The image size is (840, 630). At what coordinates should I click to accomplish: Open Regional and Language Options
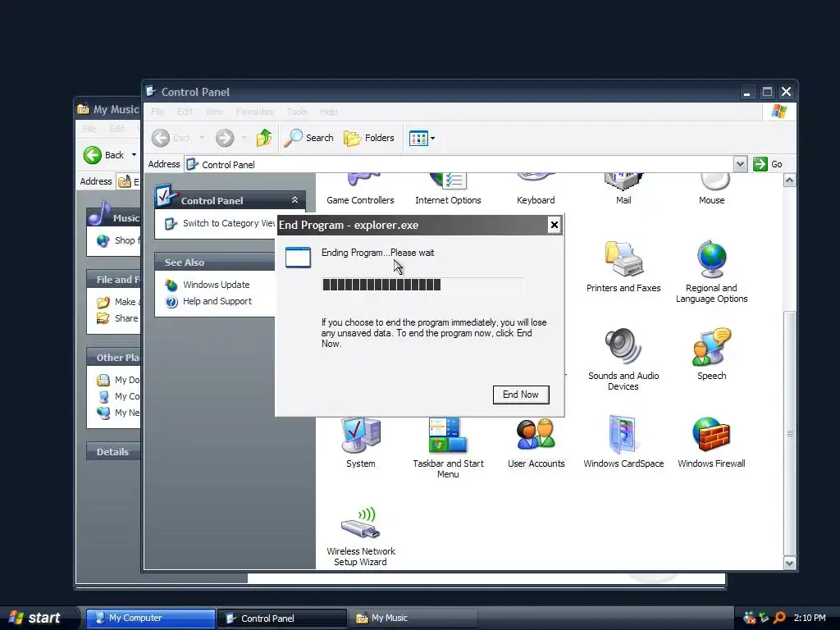(711, 272)
